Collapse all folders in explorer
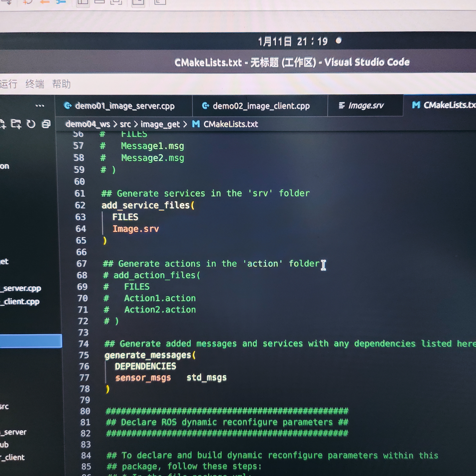 pyautogui.click(x=46, y=124)
